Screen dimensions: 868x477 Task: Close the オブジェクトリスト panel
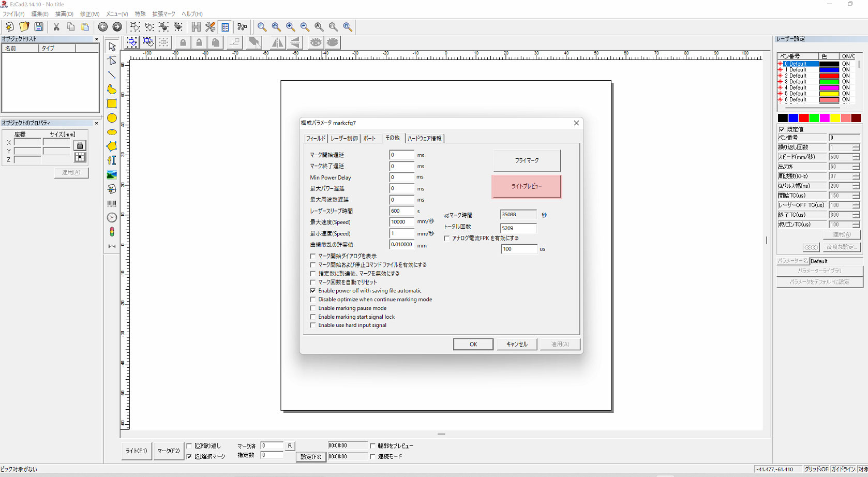[x=96, y=39]
